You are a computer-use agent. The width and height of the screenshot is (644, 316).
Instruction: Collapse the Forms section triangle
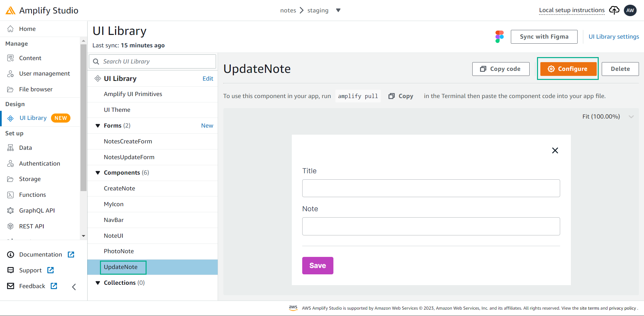click(x=98, y=126)
